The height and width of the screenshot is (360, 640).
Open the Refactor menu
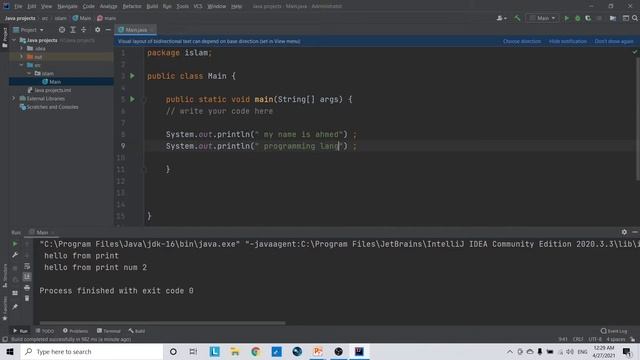coord(132,6)
